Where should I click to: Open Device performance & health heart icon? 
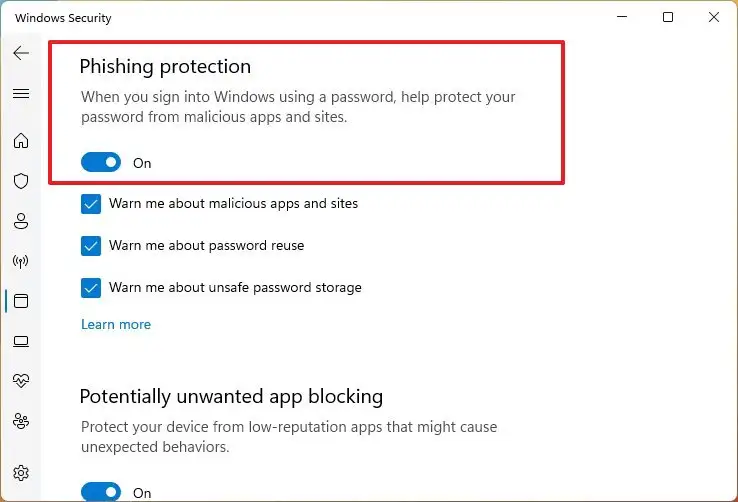pyautogui.click(x=20, y=381)
